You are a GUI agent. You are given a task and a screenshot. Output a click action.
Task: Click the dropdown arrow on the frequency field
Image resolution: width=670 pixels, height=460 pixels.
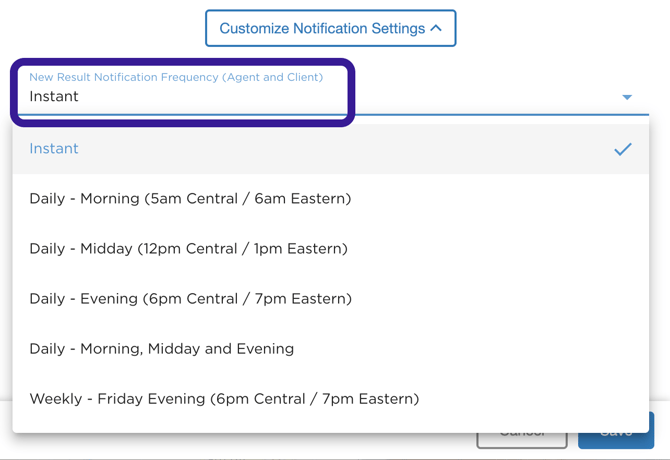coord(627,97)
